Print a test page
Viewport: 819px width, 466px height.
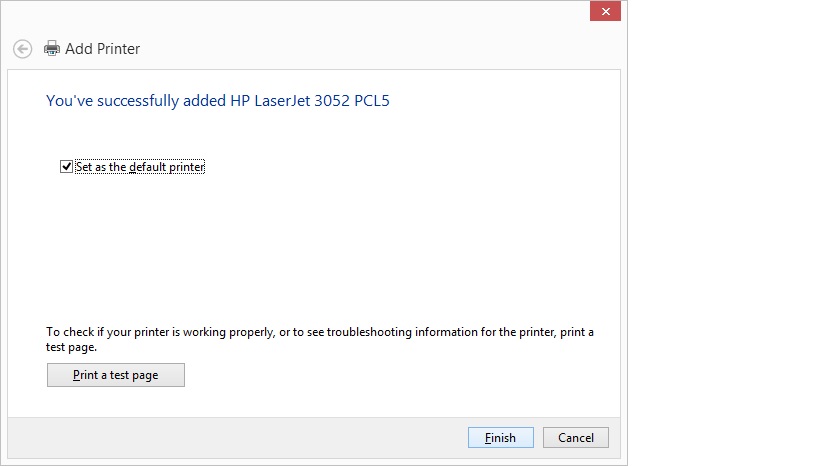click(x=115, y=375)
